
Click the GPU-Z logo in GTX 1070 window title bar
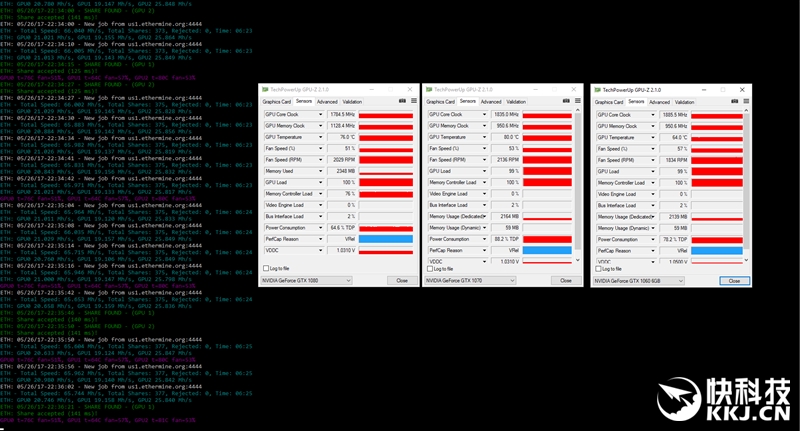[x=429, y=89]
